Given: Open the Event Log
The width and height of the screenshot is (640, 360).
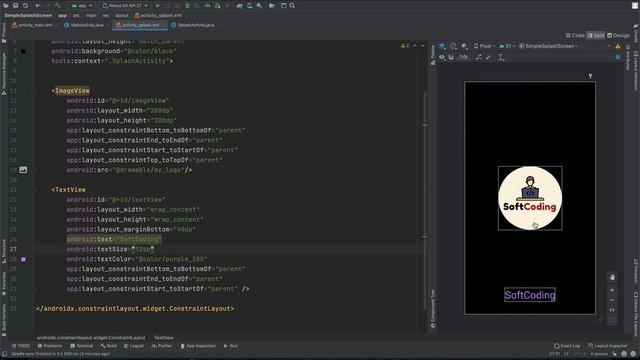Looking at the screenshot, I should [567, 346].
